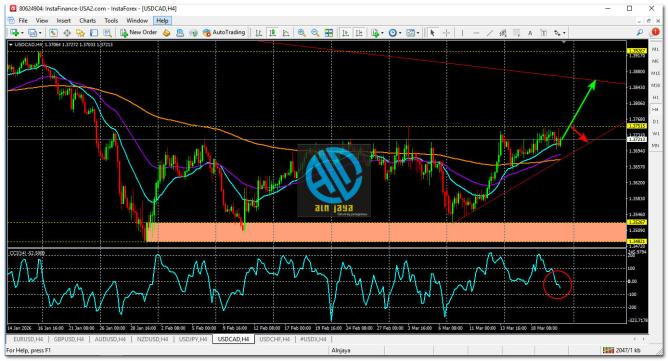668x361 pixels.
Task: Toggle the Strategy Tester icon
Action: [x=107, y=33]
